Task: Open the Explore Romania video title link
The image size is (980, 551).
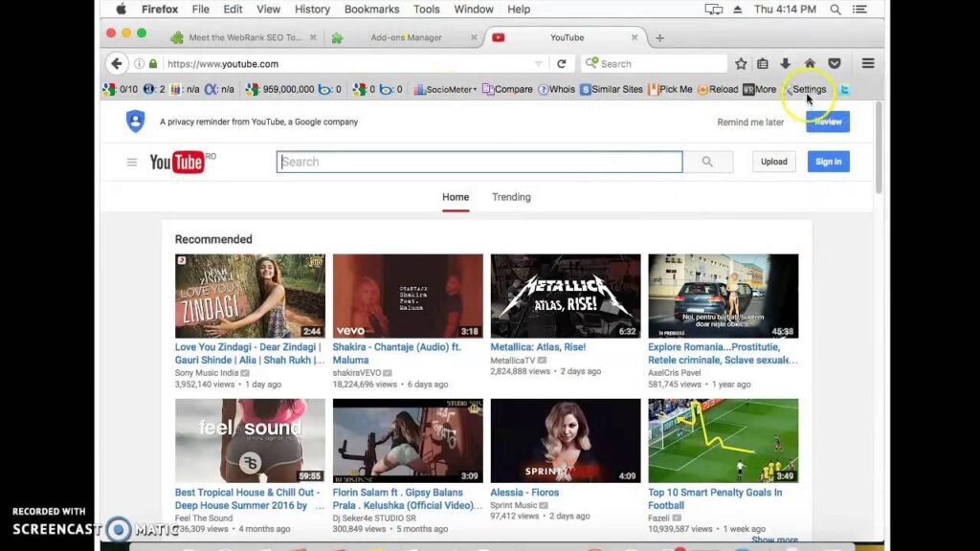Action: point(723,354)
